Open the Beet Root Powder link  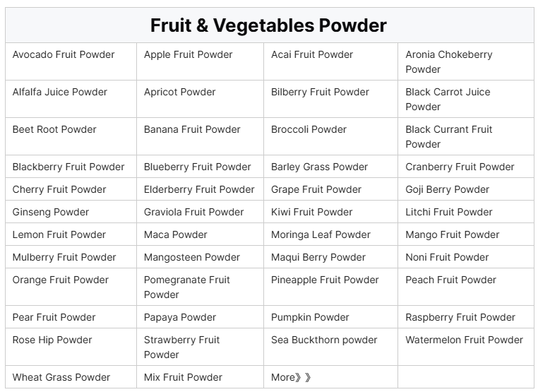[x=54, y=129]
